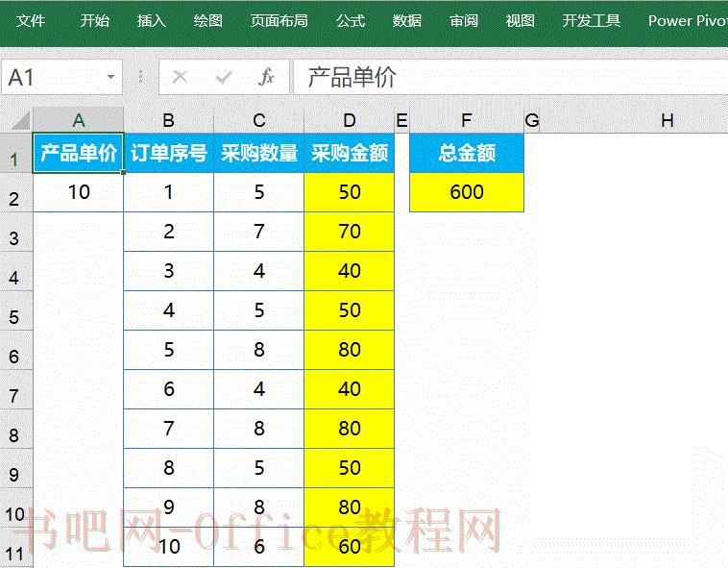Select column A header
Screen dimensions: 728x568
(79, 120)
